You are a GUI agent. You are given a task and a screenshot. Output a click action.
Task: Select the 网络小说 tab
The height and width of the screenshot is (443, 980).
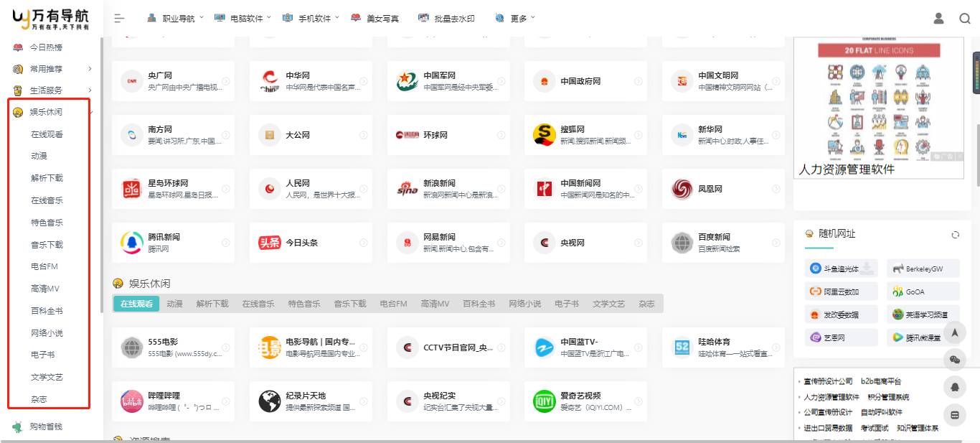pos(524,304)
